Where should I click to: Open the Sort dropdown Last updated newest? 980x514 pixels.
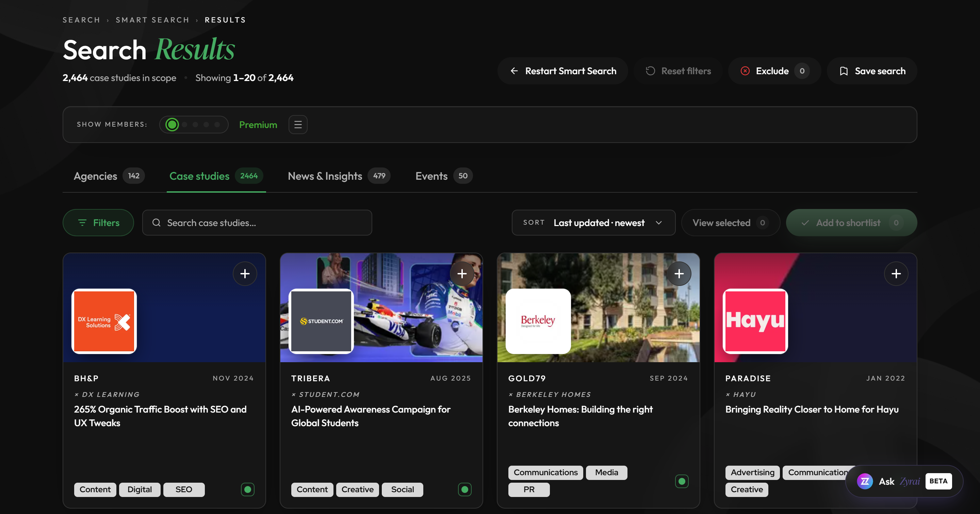pos(593,223)
